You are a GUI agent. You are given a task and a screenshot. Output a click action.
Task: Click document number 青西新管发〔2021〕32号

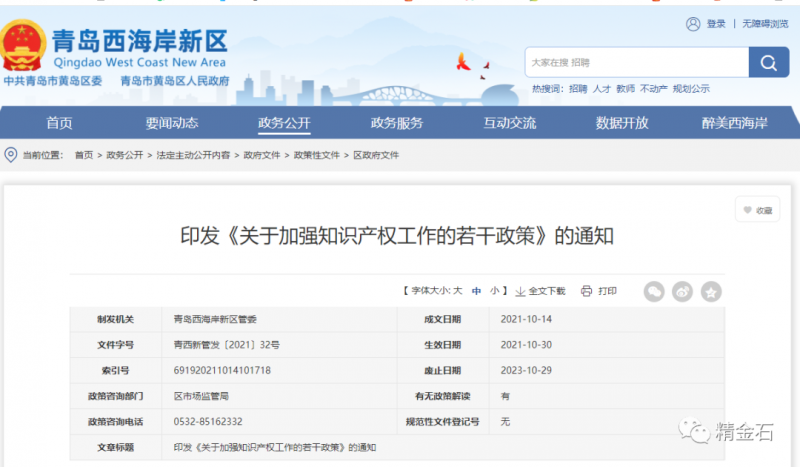227,345
